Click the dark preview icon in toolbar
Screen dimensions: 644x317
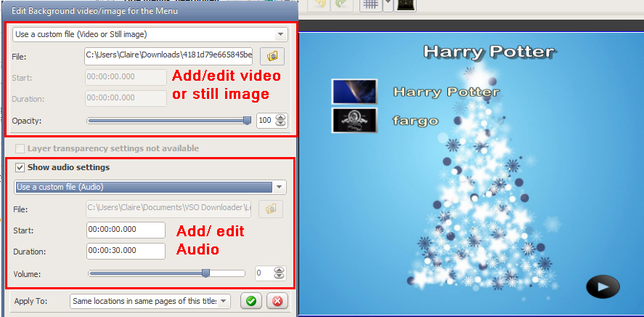pyautogui.click(x=405, y=5)
